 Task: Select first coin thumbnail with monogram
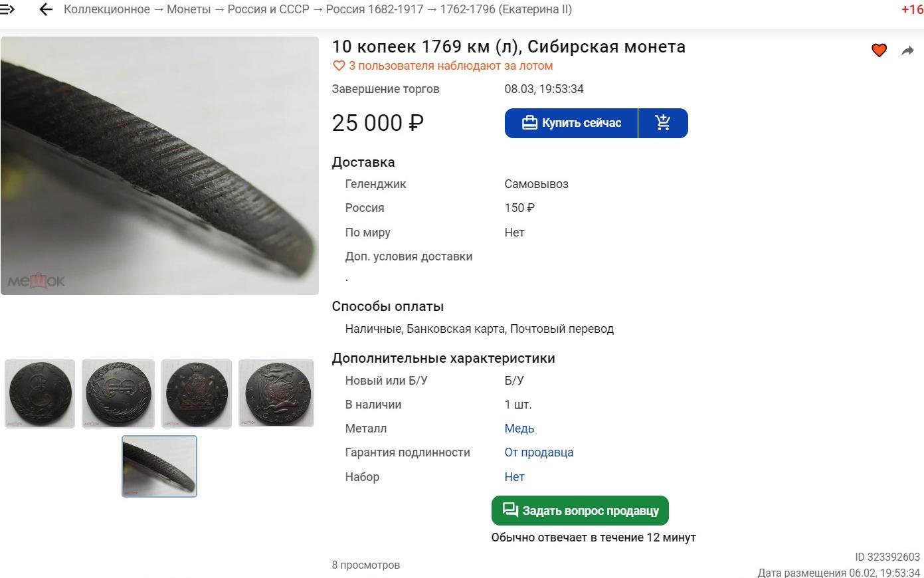click(x=40, y=393)
